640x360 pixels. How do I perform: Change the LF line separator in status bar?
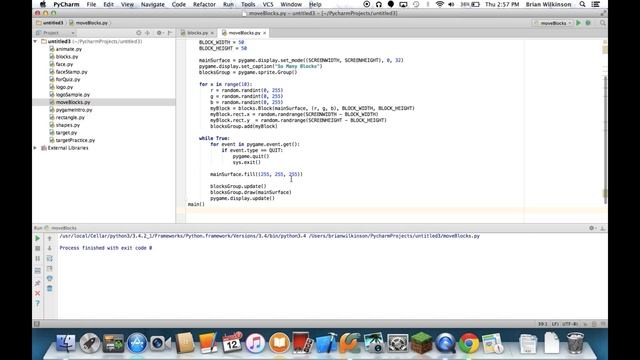(555, 324)
